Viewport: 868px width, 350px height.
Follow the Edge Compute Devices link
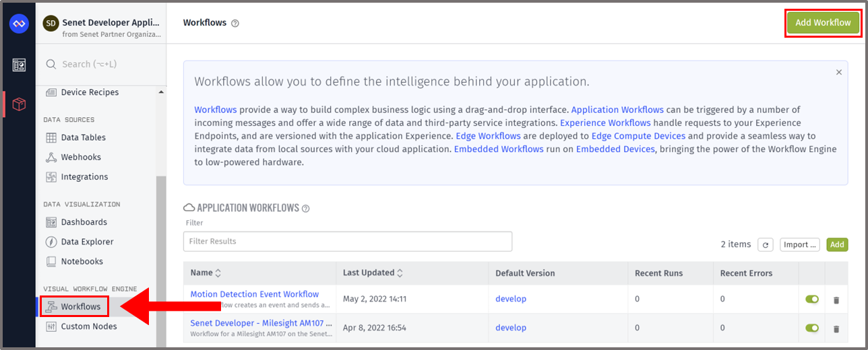[638, 136]
